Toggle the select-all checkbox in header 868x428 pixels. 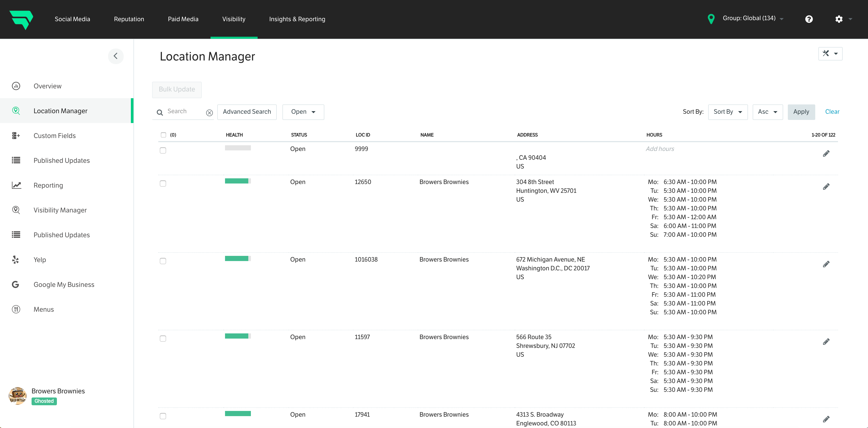[x=163, y=135]
